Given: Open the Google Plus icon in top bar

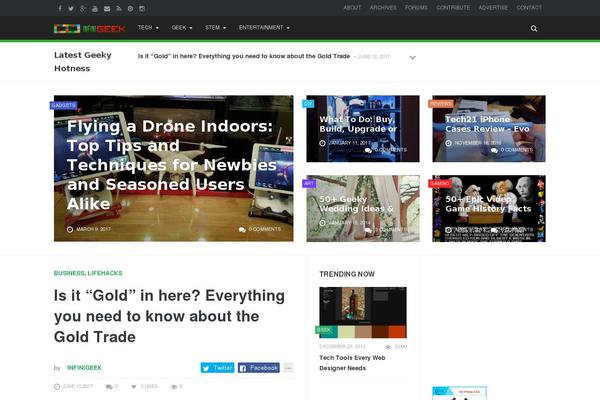Looking at the screenshot, I should tap(83, 8).
